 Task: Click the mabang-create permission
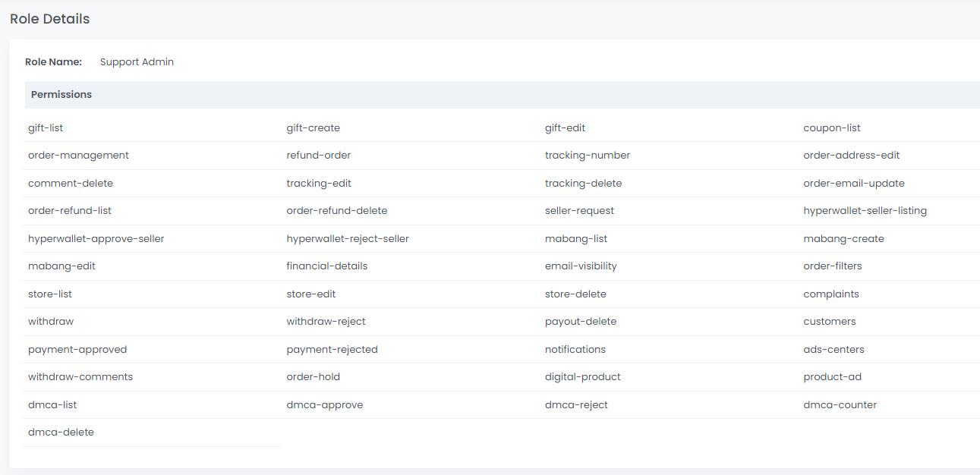coord(843,239)
